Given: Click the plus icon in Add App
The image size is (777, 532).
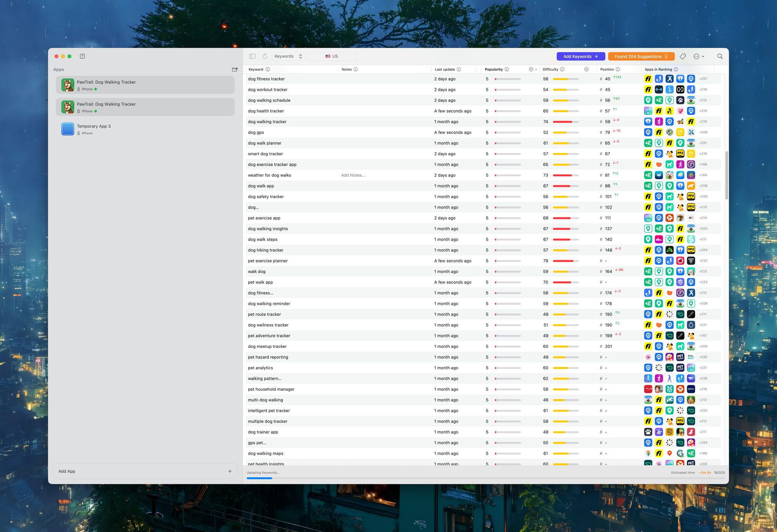Looking at the screenshot, I should pos(230,471).
